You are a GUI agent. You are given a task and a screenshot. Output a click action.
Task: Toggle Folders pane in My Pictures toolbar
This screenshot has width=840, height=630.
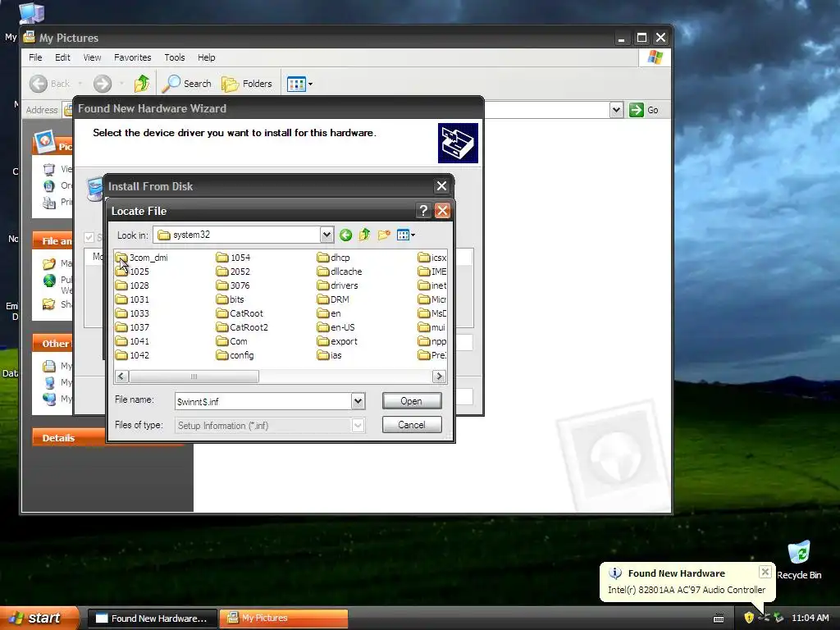(247, 84)
